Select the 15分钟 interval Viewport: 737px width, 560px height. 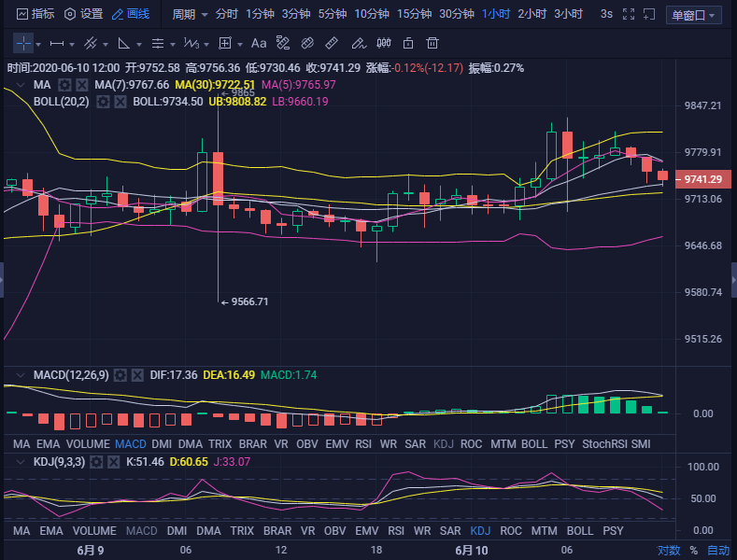(414, 14)
